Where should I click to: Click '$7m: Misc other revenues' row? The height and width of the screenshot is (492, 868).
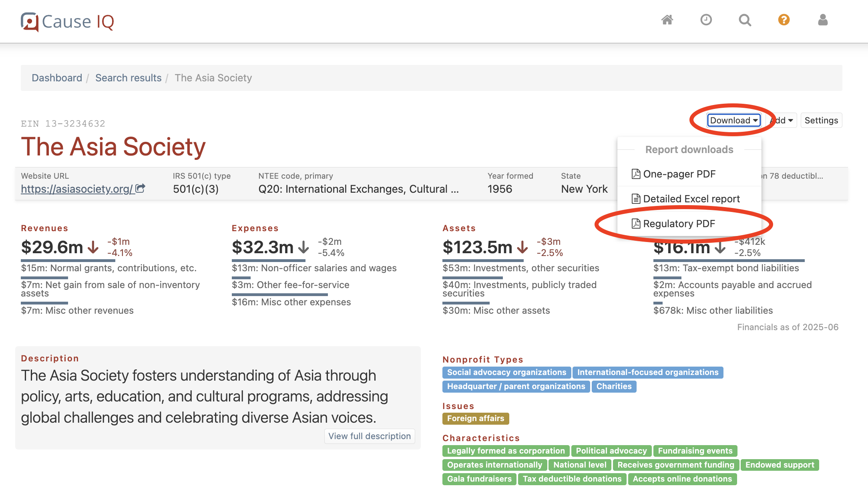coord(77,311)
